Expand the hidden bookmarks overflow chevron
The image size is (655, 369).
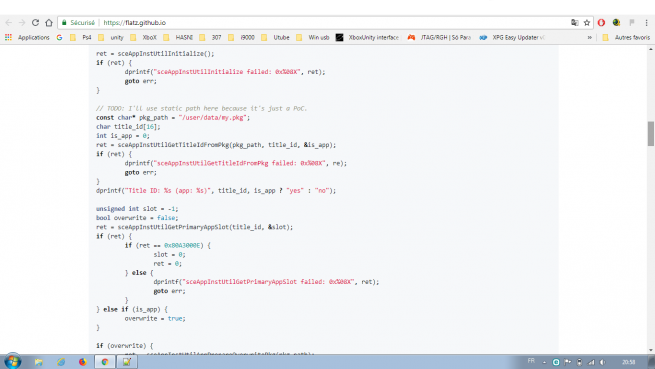pos(590,37)
